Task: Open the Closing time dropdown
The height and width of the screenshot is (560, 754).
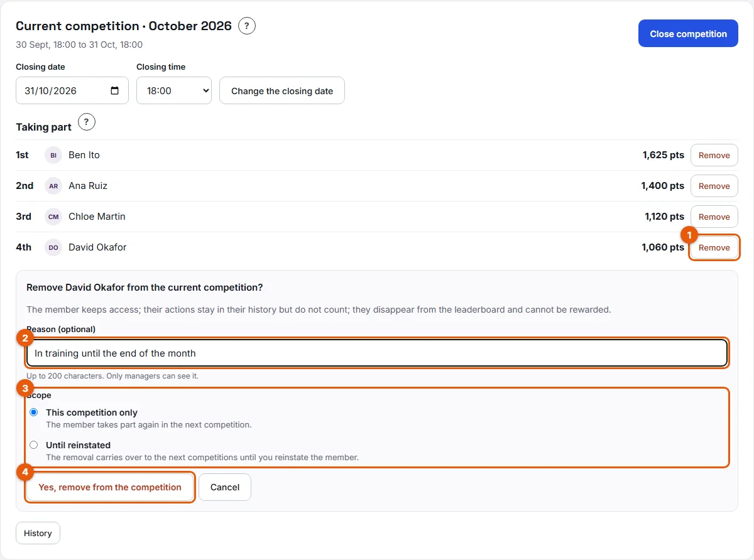Action: pyautogui.click(x=174, y=90)
